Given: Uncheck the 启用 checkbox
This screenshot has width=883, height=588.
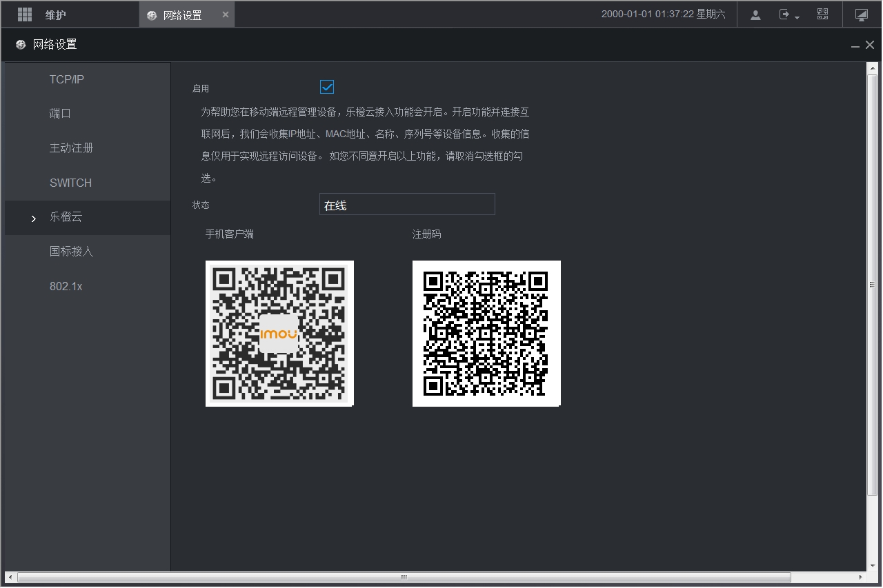Looking at the screenshot, I should coord(327,87).
